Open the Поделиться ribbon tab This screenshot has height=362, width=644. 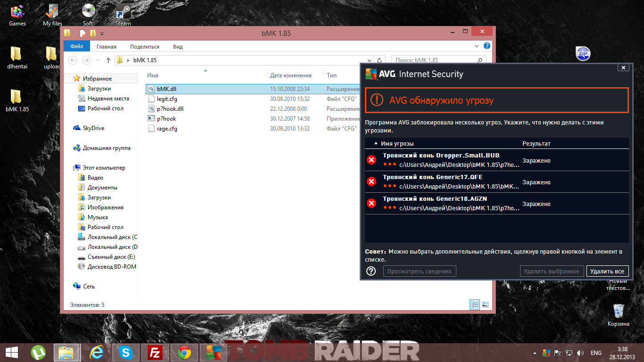tap(145, 47)
